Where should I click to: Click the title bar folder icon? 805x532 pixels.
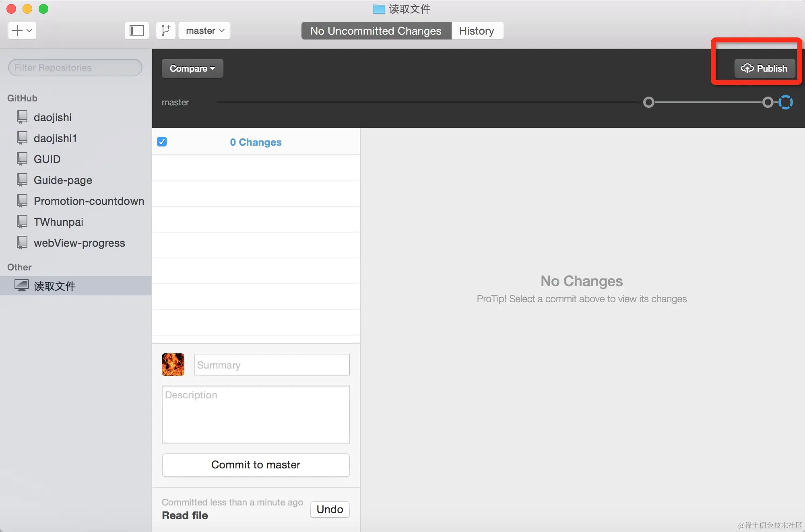tap(379, 9)
